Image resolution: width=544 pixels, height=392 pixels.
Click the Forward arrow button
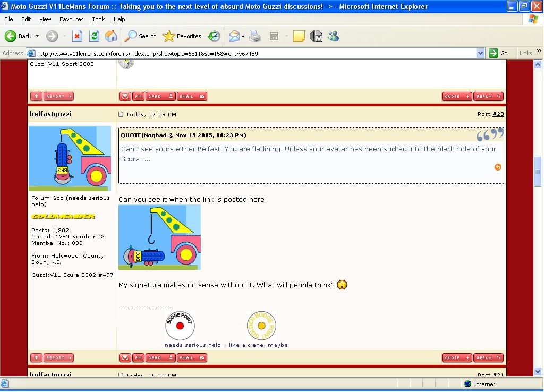point(52,36)
